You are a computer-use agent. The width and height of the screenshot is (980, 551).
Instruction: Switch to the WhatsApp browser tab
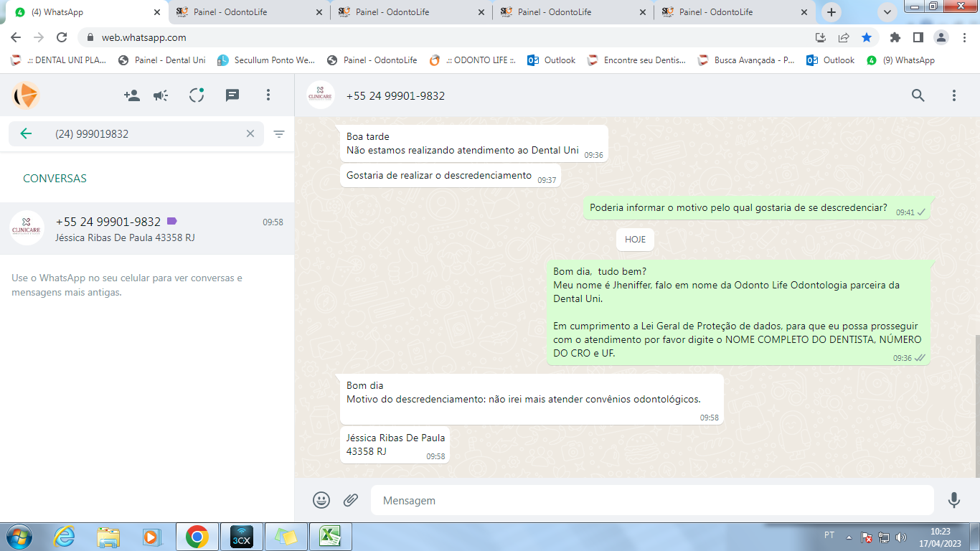coord(88,12)
